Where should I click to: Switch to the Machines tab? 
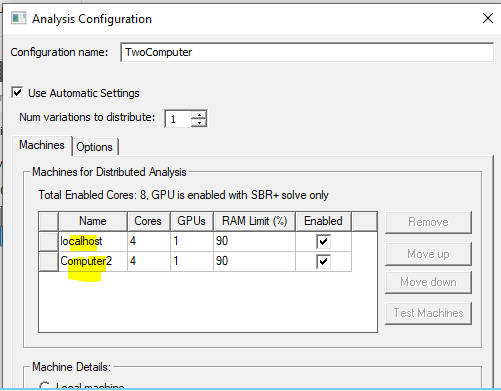(x=42, y=145)
